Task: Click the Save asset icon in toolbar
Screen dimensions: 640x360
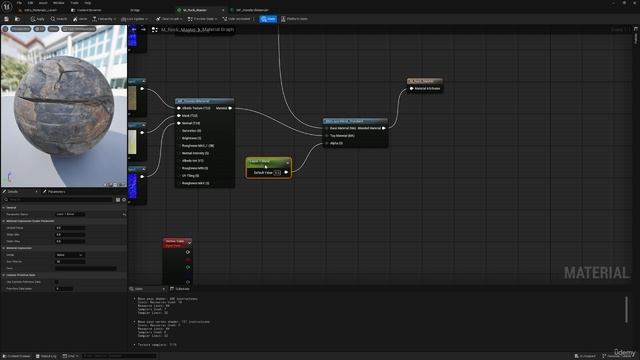Action: 6,19
